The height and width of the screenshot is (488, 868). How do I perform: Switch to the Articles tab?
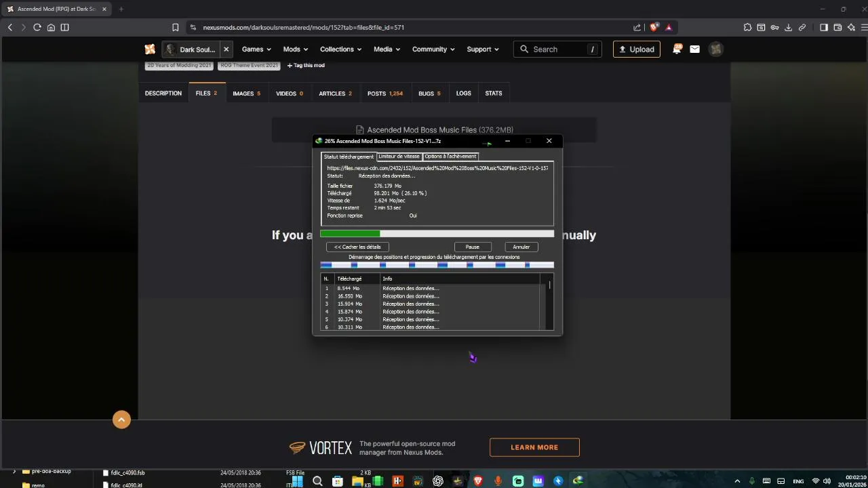335,94
